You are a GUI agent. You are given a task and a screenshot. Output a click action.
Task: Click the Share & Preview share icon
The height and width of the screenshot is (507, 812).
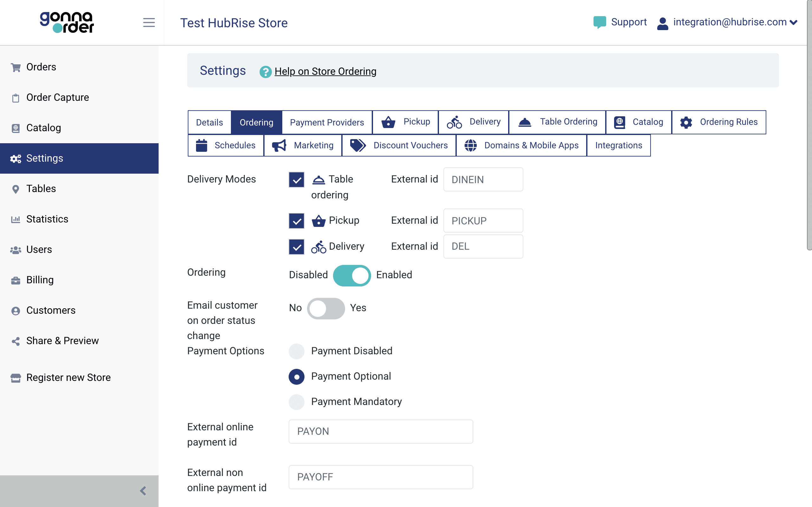[16, 341]
